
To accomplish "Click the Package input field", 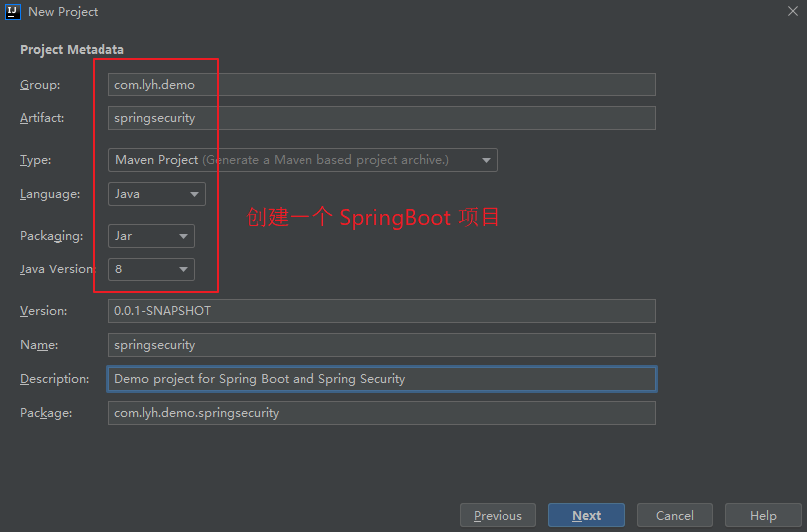I will click(381, 413).
